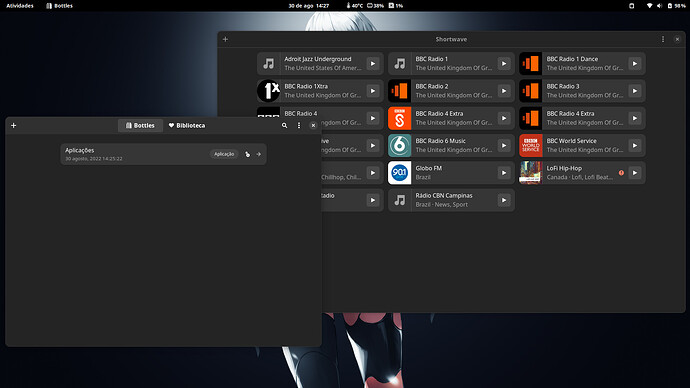Click the BBC Radio 3 orange logo

531,91
